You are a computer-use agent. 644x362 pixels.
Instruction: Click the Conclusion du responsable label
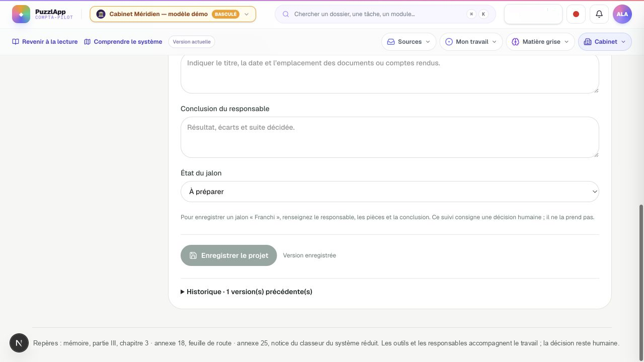click(225, 109)
